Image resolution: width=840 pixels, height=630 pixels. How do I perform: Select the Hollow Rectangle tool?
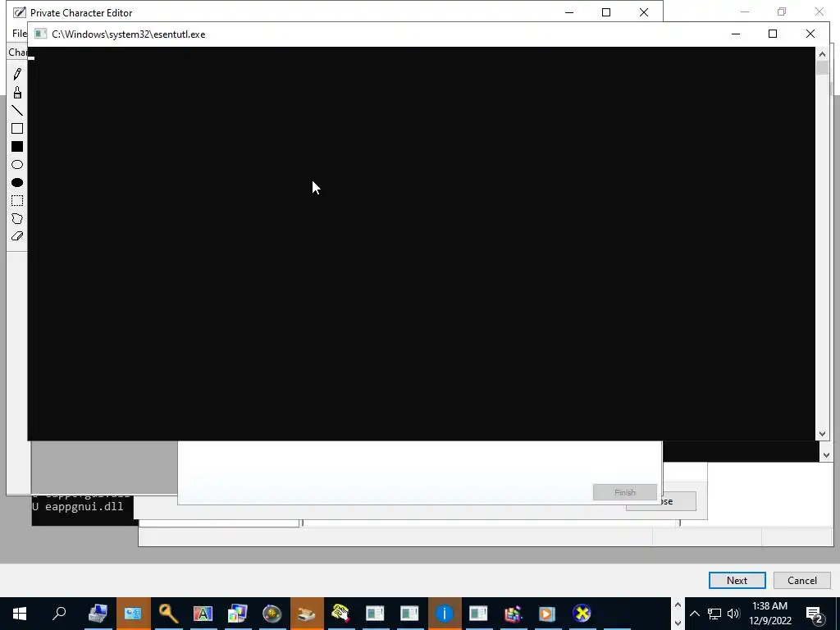[17, 129]
